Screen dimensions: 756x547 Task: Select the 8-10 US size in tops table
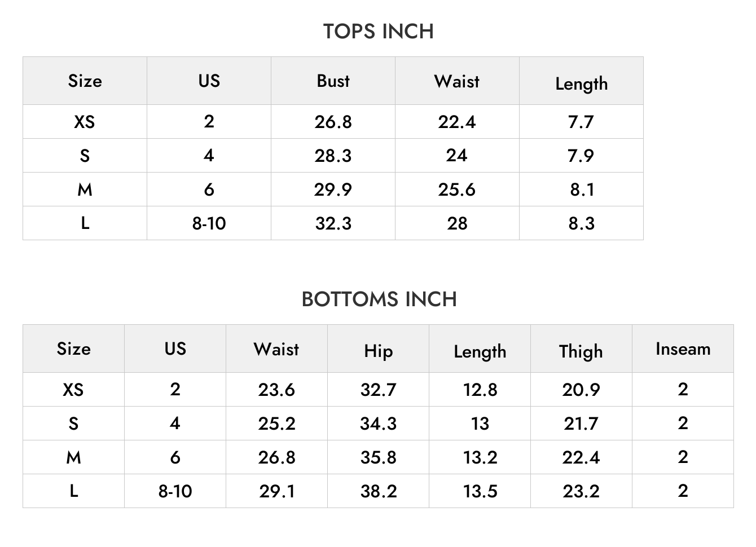tap(209, 223)
